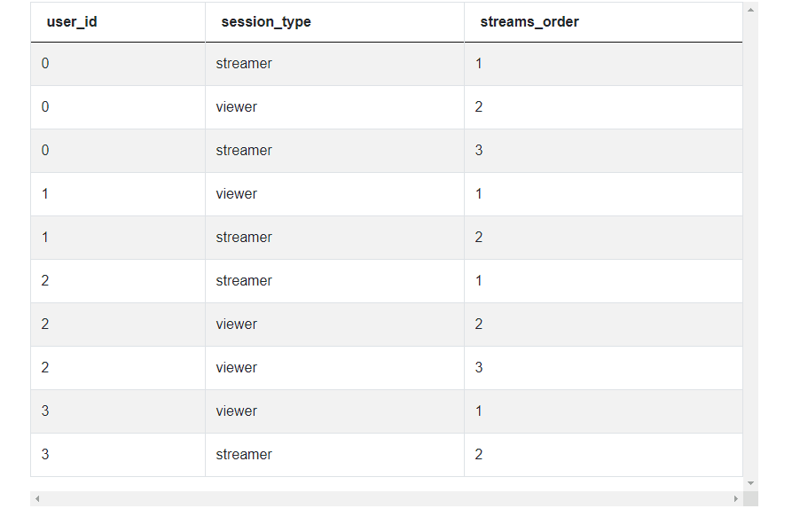The image size is (800, 532).
Task: Click the streams_order column header
Action: [x=529, y=22]
